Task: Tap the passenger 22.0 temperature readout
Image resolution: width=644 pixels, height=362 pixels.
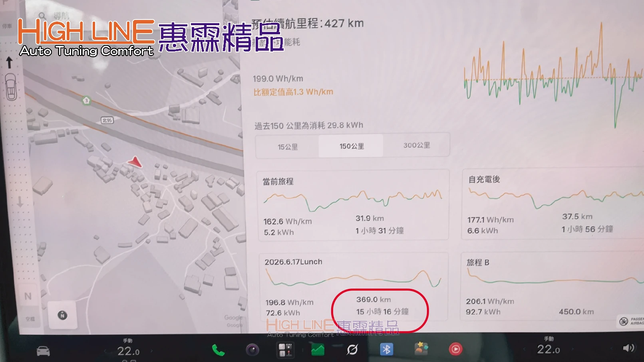Action: click(x=548, y=349)
